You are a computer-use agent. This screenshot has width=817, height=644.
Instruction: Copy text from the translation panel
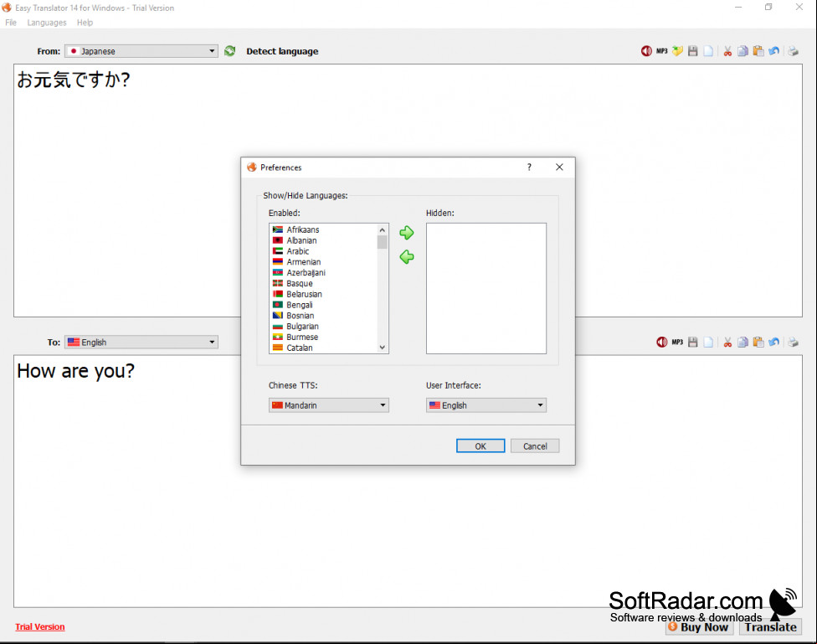743,342
